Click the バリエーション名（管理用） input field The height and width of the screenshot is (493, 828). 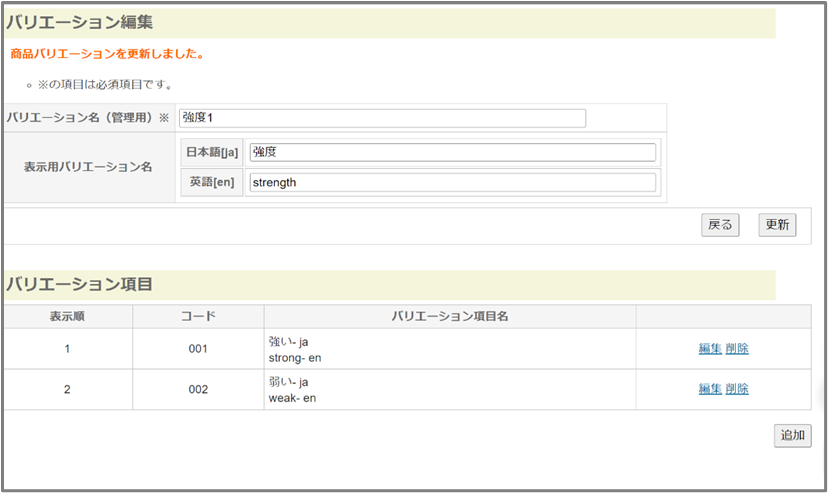(x=382, y=118)
